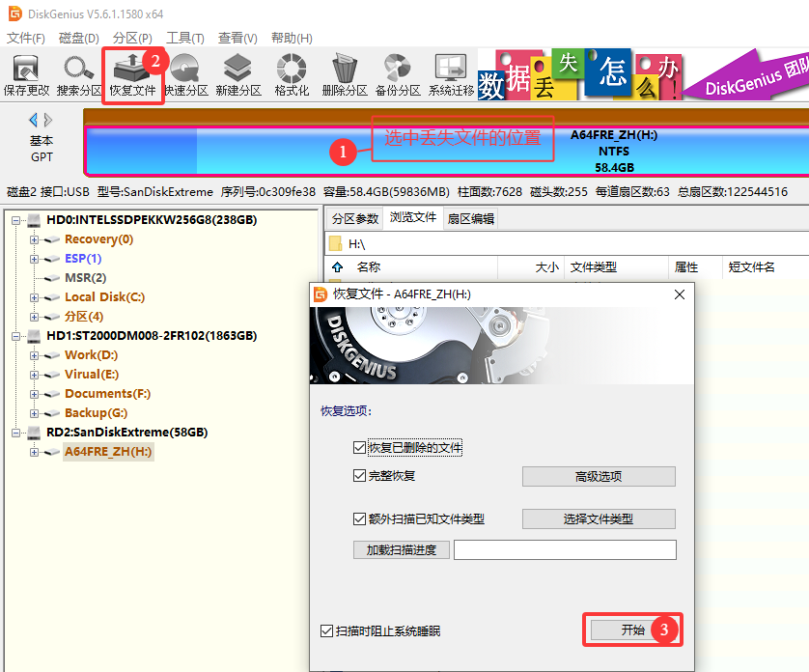
Task: Uncheck Recover Deleted Files (恢复已删除的文件)
Action: point(360,447)
